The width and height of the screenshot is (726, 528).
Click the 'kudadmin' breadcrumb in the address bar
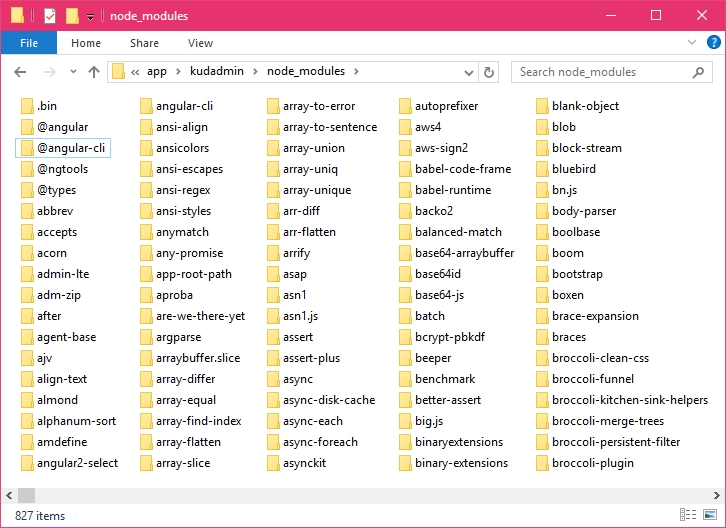(217, 71)
